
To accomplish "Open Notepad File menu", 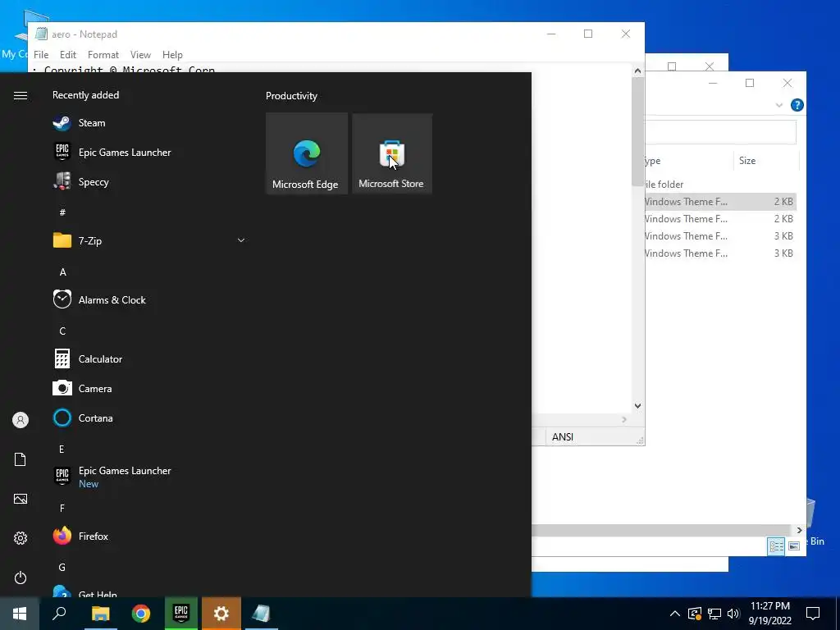I will tap(41, 55).
